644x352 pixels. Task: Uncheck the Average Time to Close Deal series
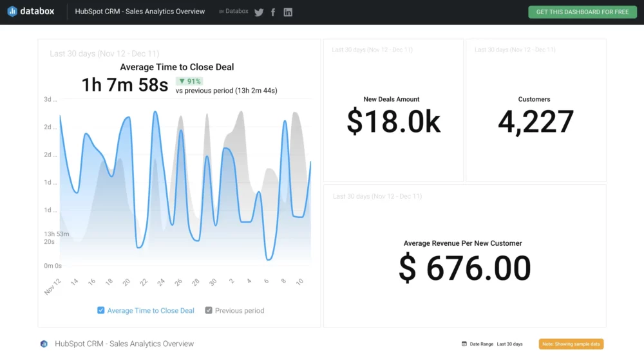click(101, 310)
